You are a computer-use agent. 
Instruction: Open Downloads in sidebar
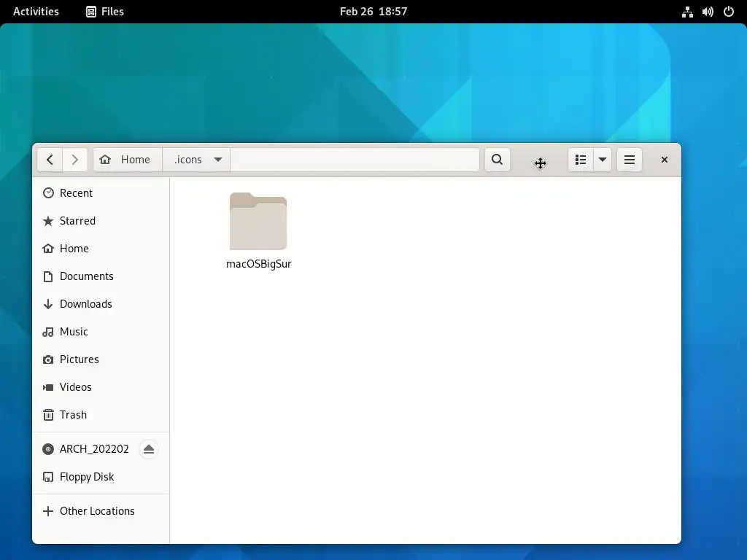coord(101,304)
